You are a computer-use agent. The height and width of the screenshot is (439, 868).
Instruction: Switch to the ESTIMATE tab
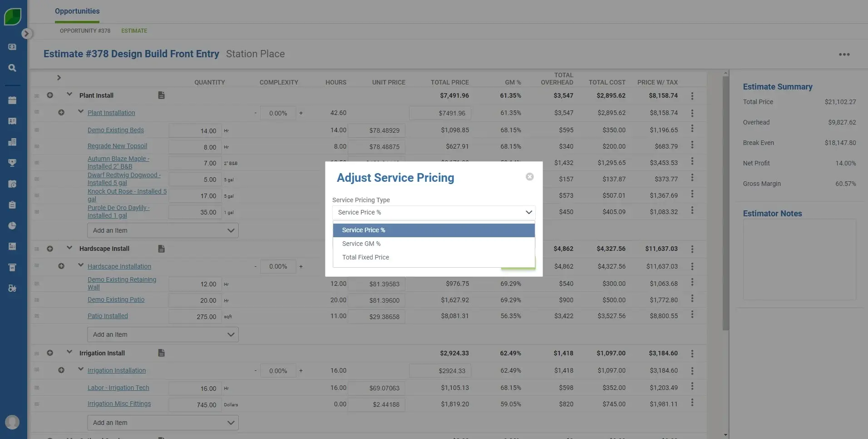coord(134,31)
